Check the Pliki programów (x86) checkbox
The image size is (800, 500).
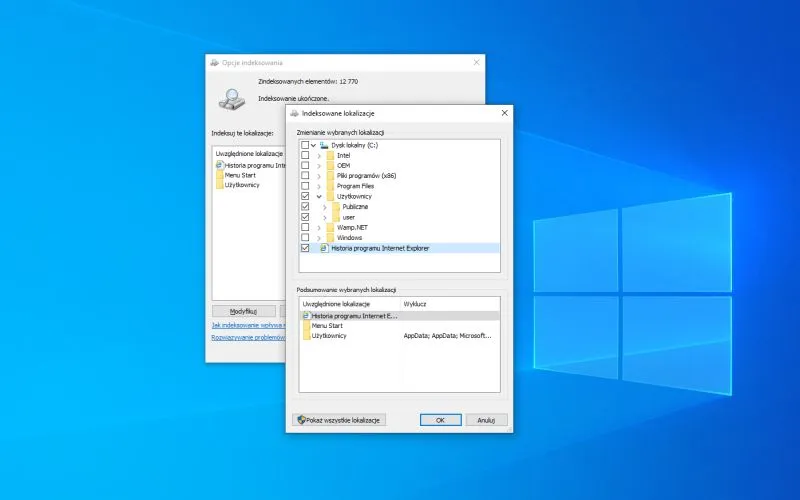[x=305, y=176]
